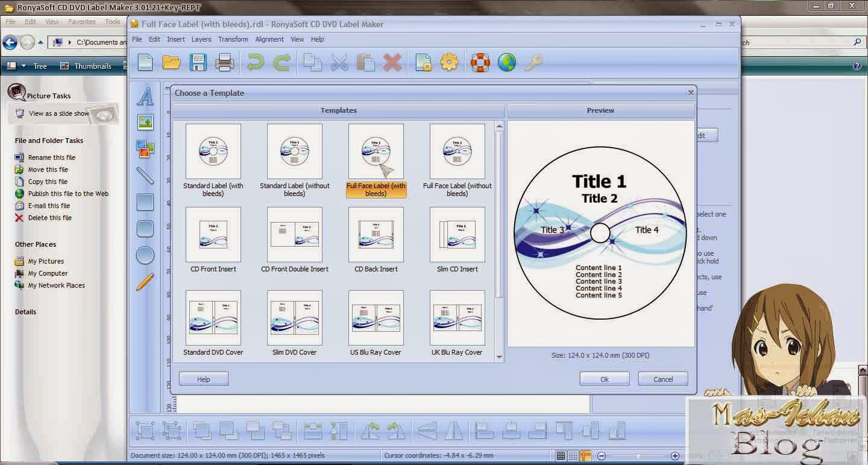
Task: Open 'My Computer' under Other Places
Action: click(x=48, y=273)
